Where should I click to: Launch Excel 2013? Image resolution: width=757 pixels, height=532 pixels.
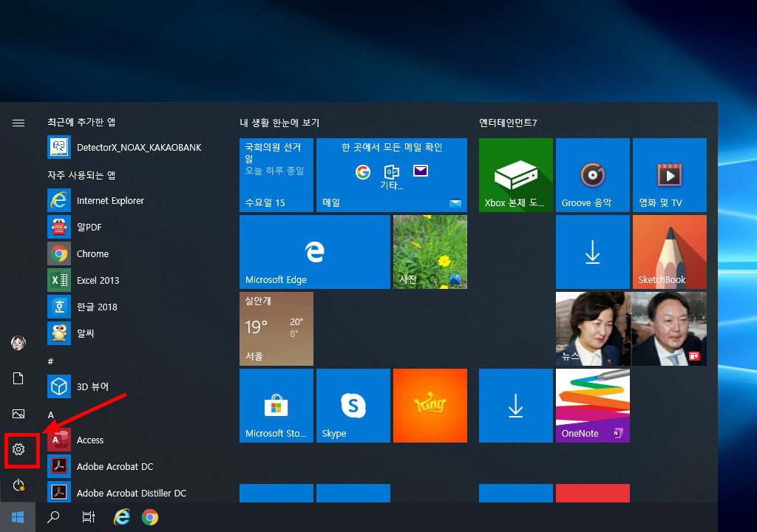pos(132,280)
